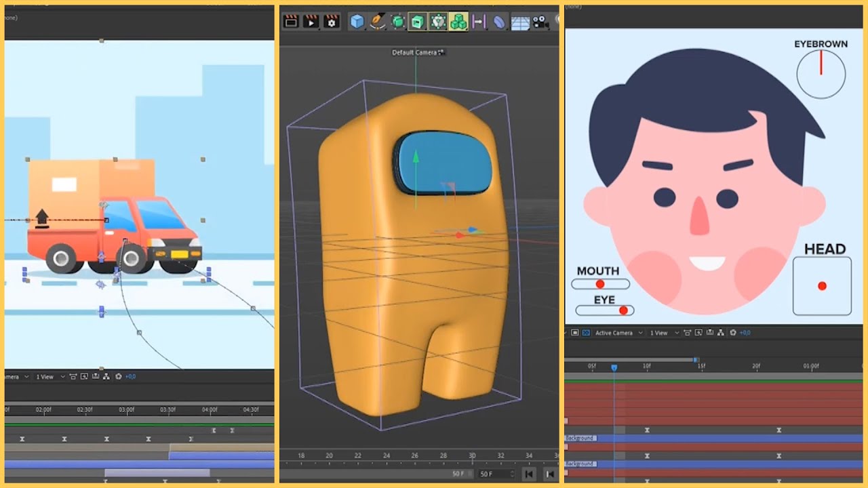The image size is (868, 488).
Task: Click 03:00f marker on left timeline ruler
Action: coord(126,409)
